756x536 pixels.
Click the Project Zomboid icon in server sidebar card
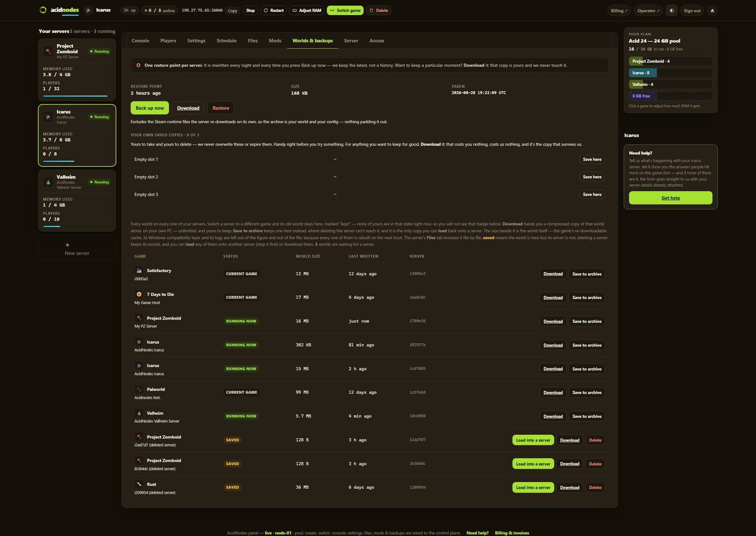pyautogui.click(x=48, y=51)
